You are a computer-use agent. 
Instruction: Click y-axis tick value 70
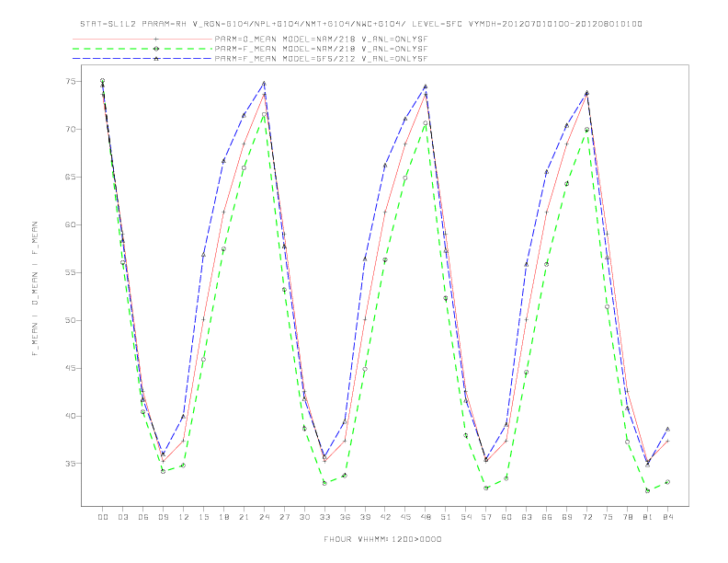pos(71,129)
